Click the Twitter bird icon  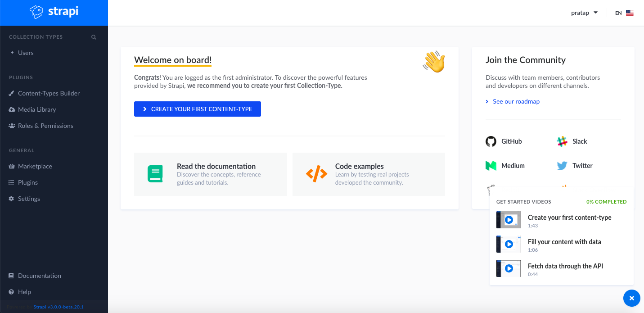click(562, 166)
